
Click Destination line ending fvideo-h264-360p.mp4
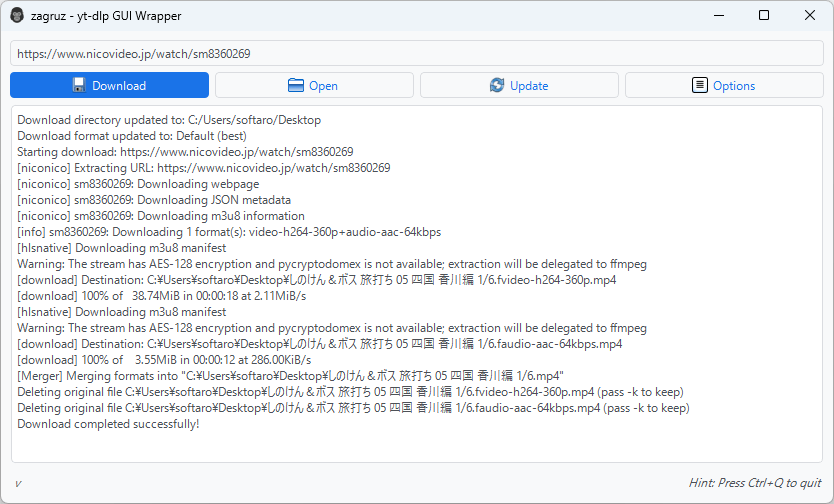316,280
